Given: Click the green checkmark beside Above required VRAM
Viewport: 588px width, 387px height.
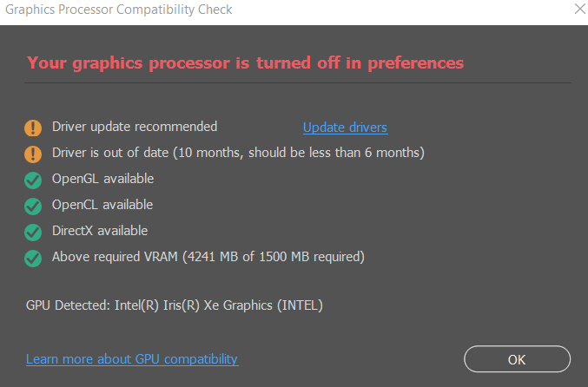Looking at the screenshot, I should [33, 259].
